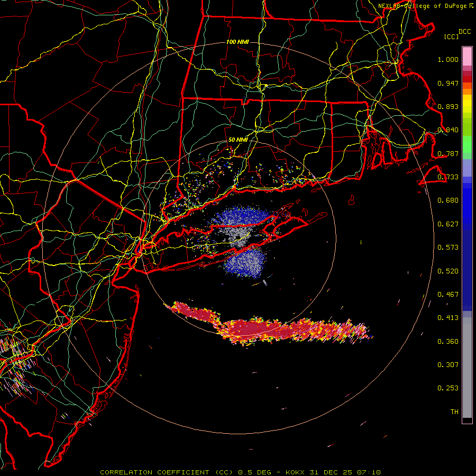Click the 0.253 legend value
Viewport: 476px width, 476px height.
click(x=448, y=388)
